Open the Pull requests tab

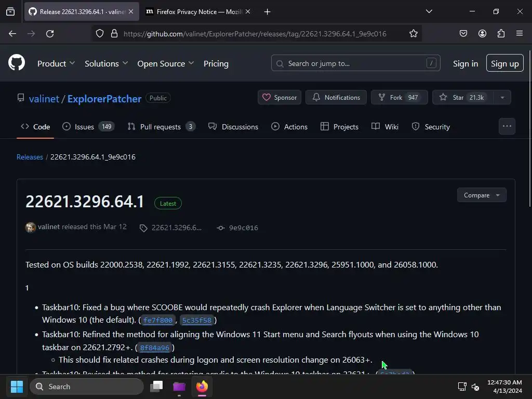point(162,127)
